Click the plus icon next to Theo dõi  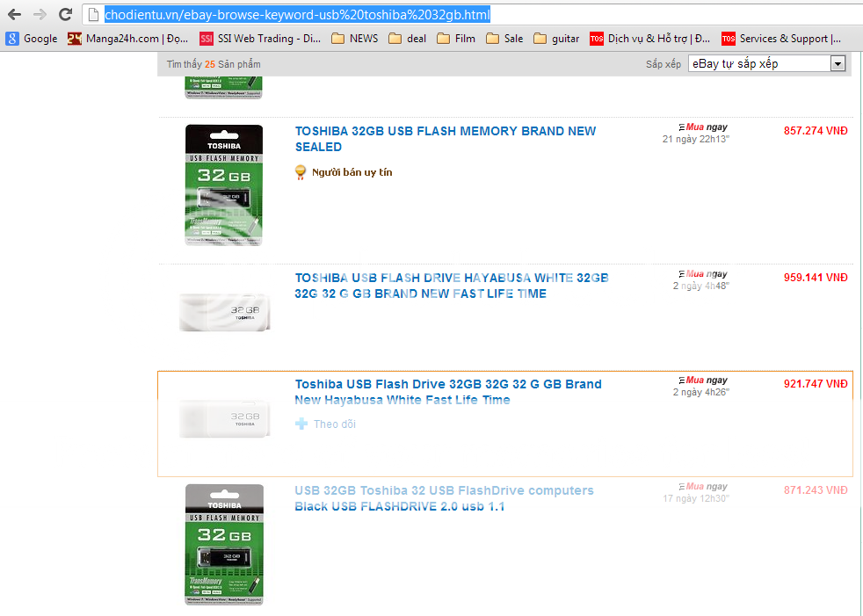tap(301, 424)
